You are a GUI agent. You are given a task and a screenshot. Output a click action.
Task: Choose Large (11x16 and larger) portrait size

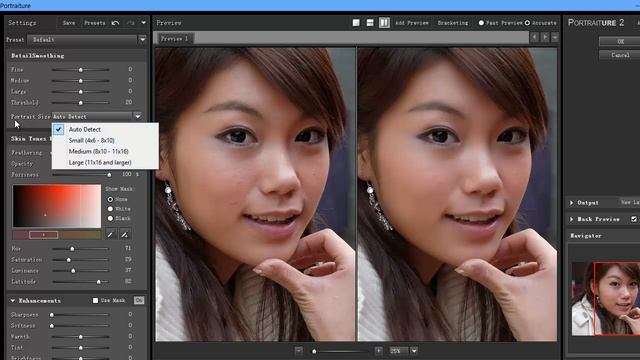coord(105,162)
